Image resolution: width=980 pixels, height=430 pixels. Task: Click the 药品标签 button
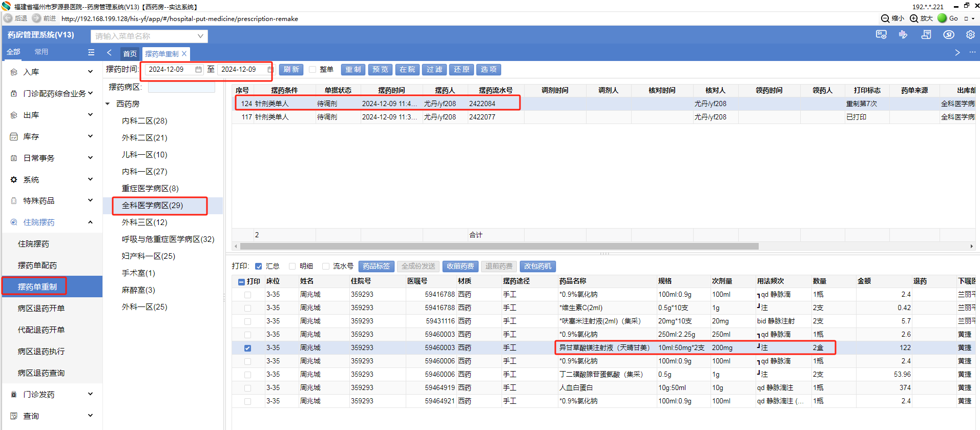tap(376, 267)
